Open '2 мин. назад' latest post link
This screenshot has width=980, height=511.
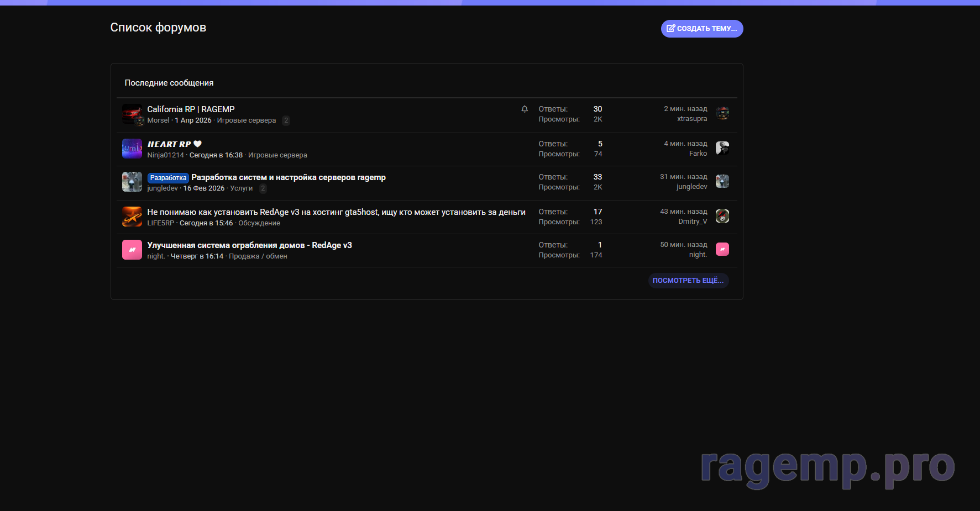pos(685,109)
